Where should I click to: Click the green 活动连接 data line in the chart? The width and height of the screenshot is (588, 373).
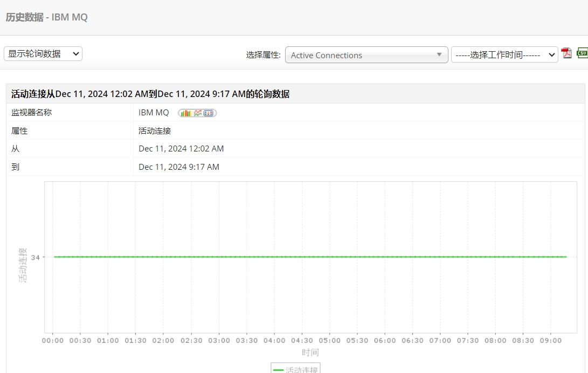click(310, 257)
